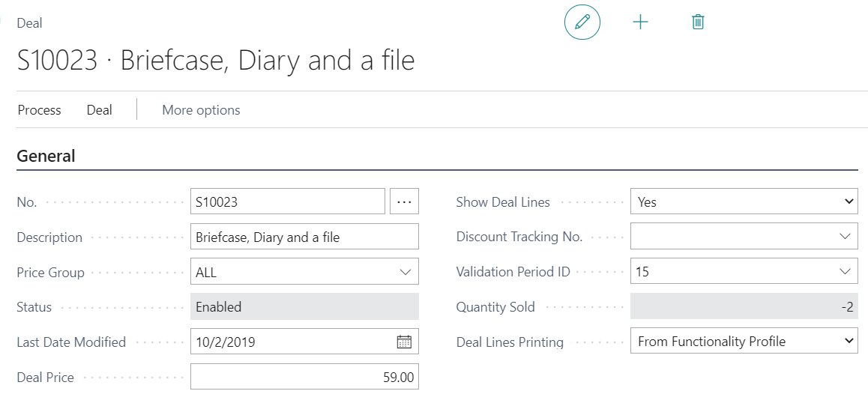Open the Process menu
The image size is (868, 400).
39,110
